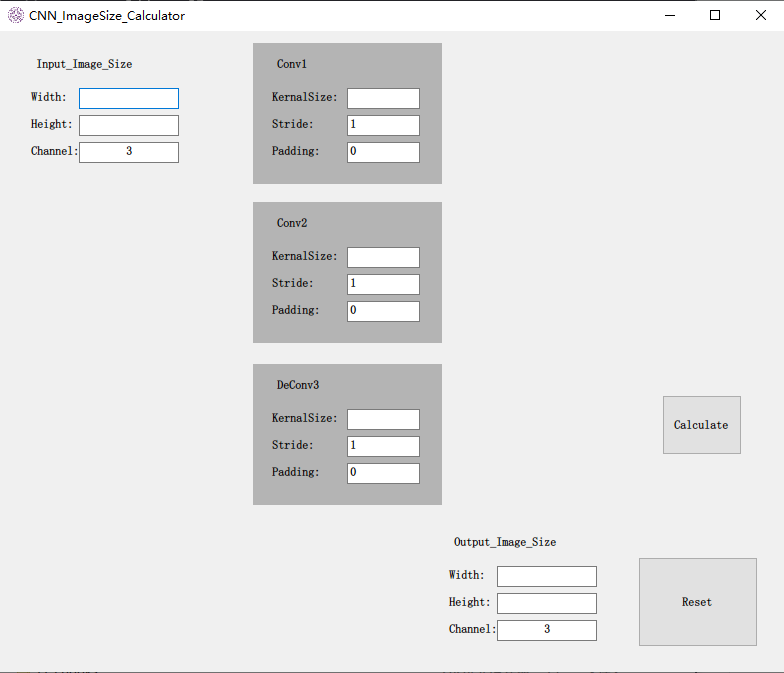The width and height of the screenshot is (784, 673).
Task: Click the Calculate button
Action: [702, 425]
